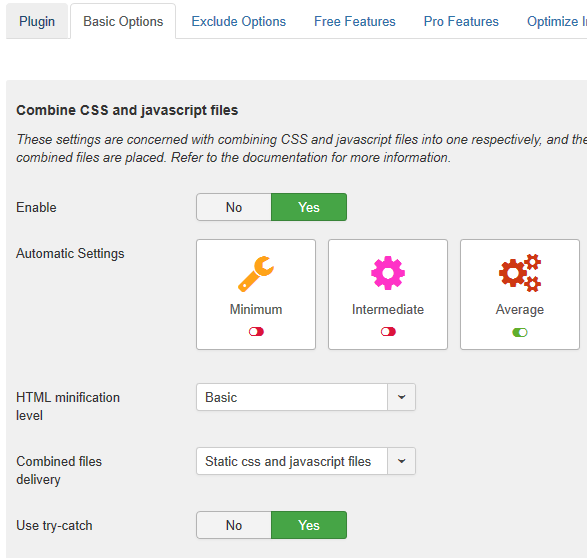Open the HTML minification level dropdown arrow
587x558 pixels.
coord(401,397)
